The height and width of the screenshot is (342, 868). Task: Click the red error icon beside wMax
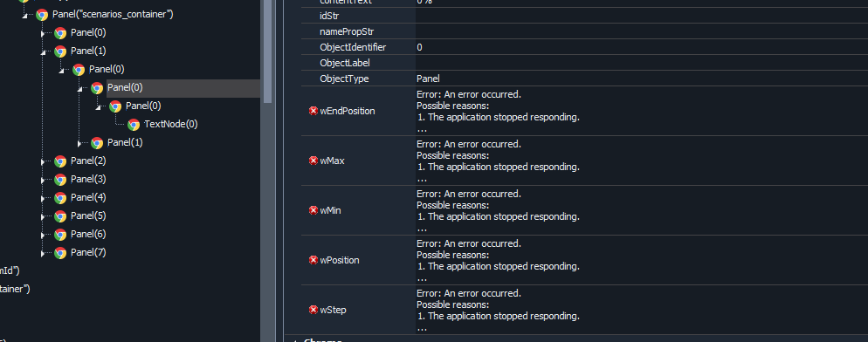313,161
